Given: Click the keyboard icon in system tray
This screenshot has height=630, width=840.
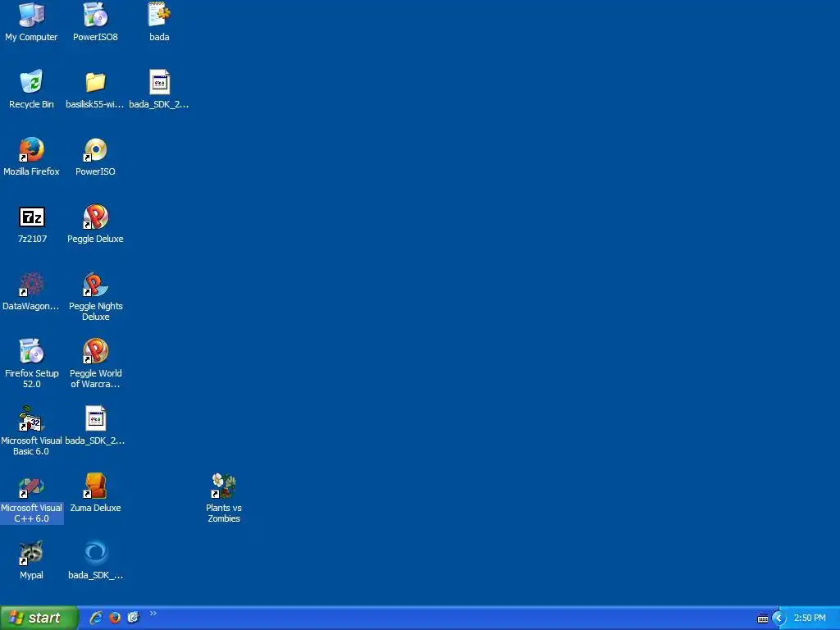Looking at the screenshot, I should (762, 619).
